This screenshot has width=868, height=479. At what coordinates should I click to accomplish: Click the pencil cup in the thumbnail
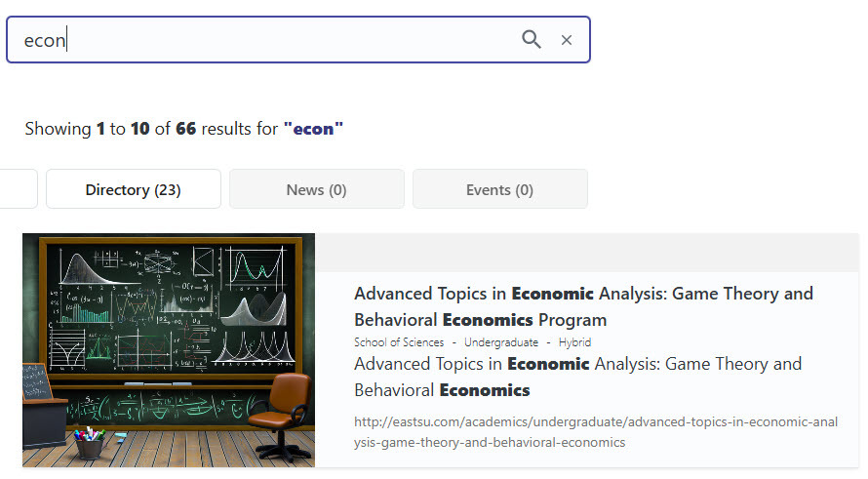[91, 442]
